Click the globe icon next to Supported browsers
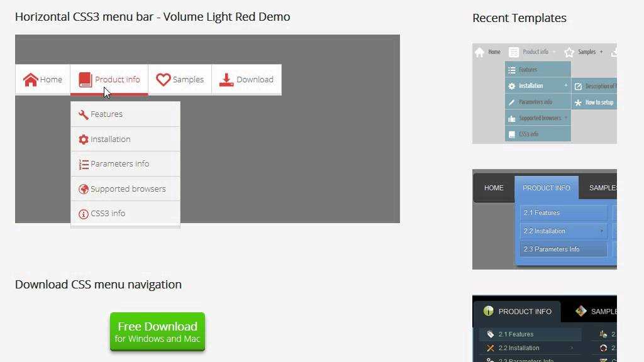The height and width of the screenshot is (362, 644). click(x=84, y=189)
